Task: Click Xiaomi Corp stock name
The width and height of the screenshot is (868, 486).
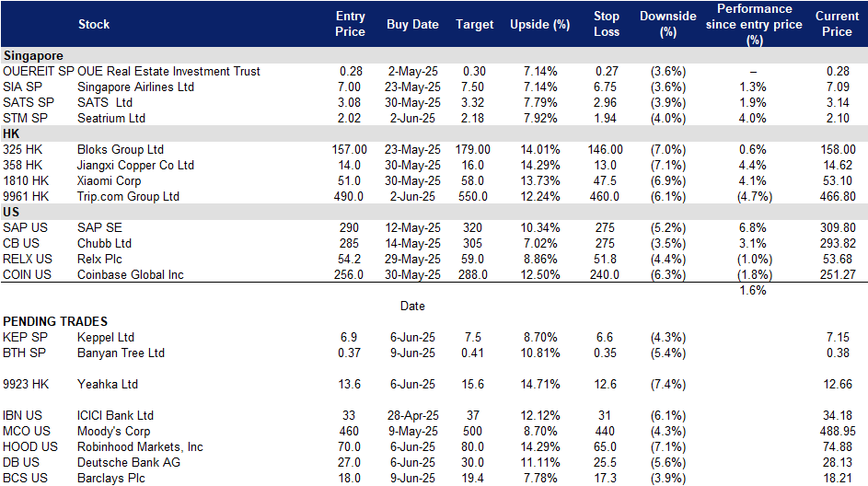Action: pos(109,181)
